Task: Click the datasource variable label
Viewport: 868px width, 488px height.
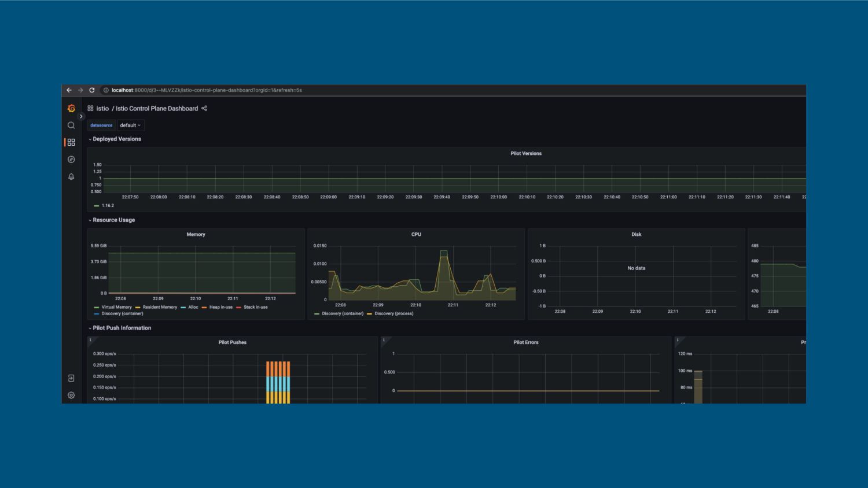Action: (101, 125)
